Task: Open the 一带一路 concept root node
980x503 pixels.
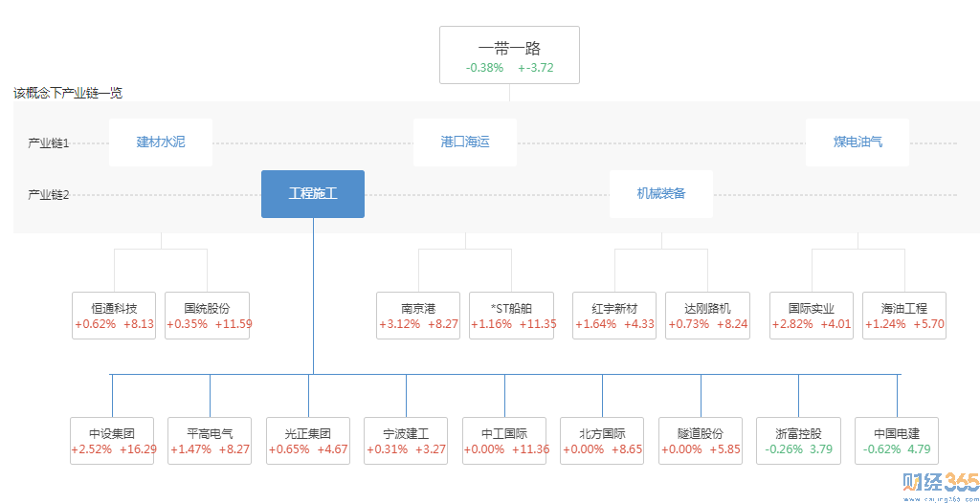Action: coord(509,55)
